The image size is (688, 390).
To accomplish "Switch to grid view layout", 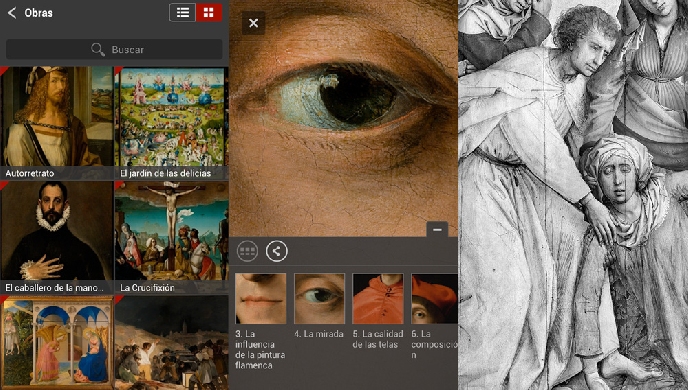I will coord(209,13).
